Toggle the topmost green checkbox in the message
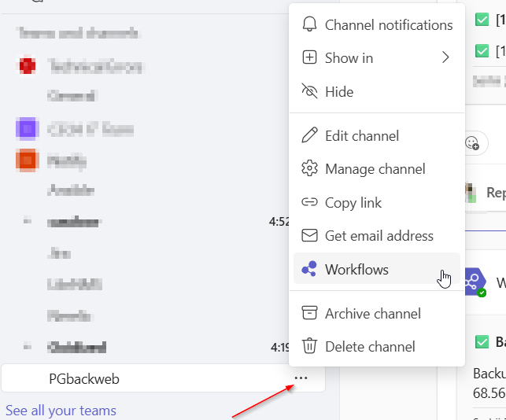The image size is (506, 420). pyautogui.click(x=482, y=20)
